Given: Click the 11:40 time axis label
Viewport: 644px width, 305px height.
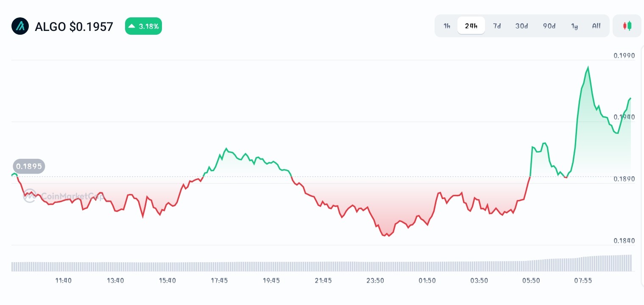Looking at the screenshot, I should coord(64,280).
